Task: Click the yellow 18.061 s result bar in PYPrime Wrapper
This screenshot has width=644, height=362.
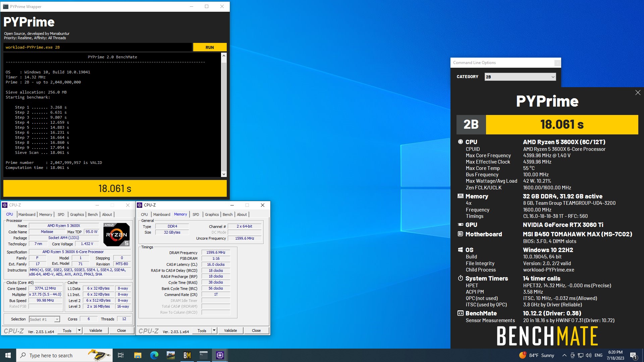Action: click(x=115, y=188)
